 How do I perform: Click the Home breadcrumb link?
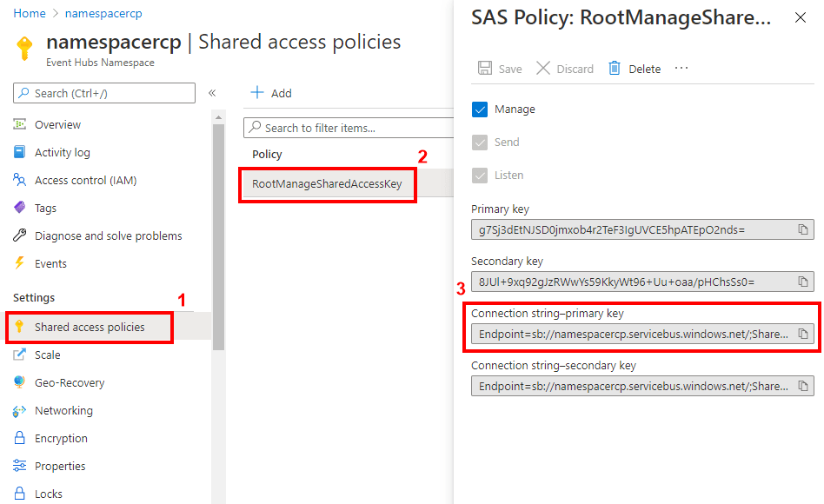pyautogui.click(x=30, y=13)
